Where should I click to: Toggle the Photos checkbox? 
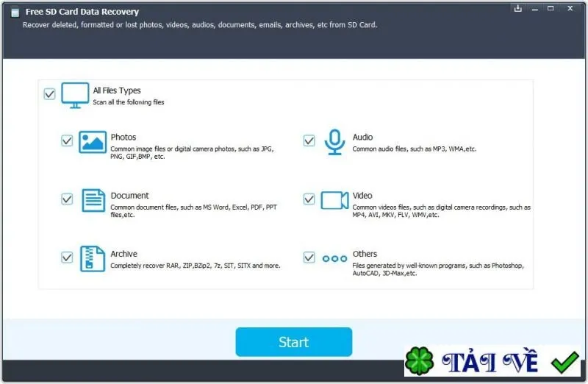67,141
